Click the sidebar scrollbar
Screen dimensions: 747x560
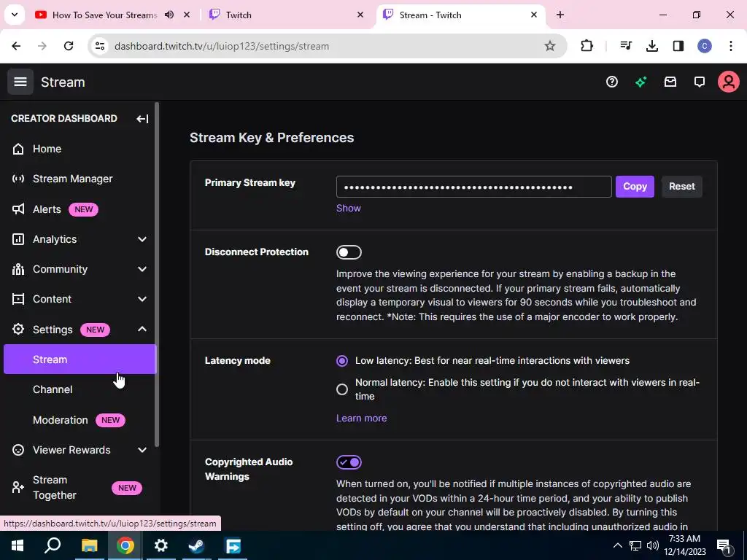pos(157,275)
